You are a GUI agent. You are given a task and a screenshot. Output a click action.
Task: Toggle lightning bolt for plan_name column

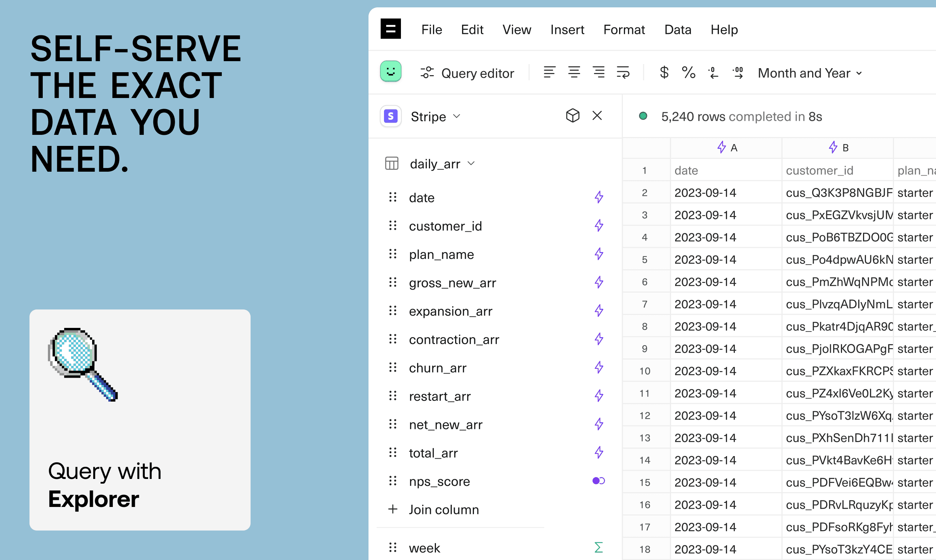[598, 254]
